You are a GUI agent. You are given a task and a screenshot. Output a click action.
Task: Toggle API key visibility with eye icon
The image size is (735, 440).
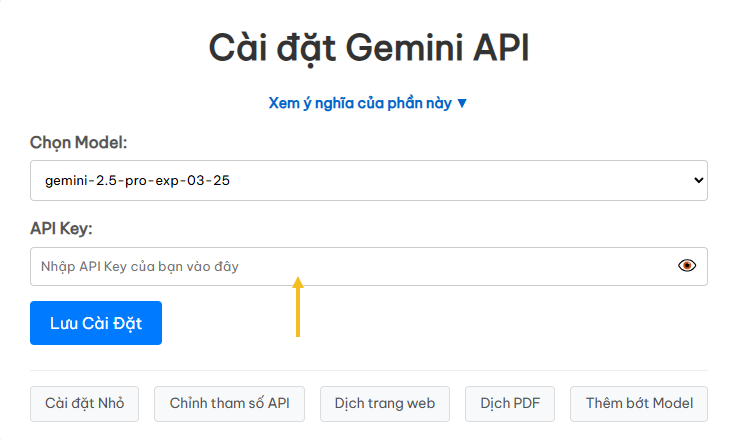[687, 266]
